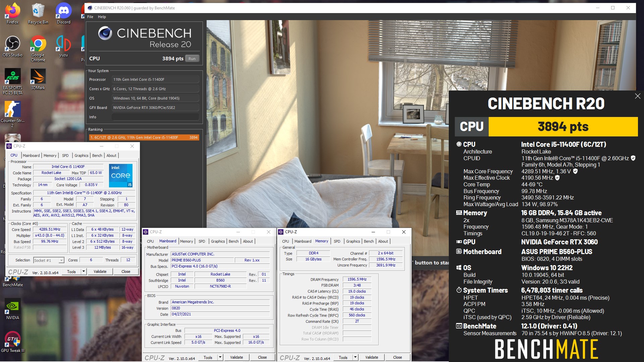This screenshot has height=362, width=644.
Task: Launch the 3DMark desktop icon
Action: tap(38, 79)
